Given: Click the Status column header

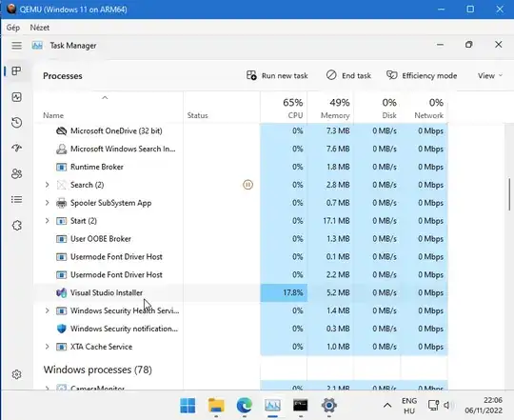Looking at the screenshot, I should [198, 115].
